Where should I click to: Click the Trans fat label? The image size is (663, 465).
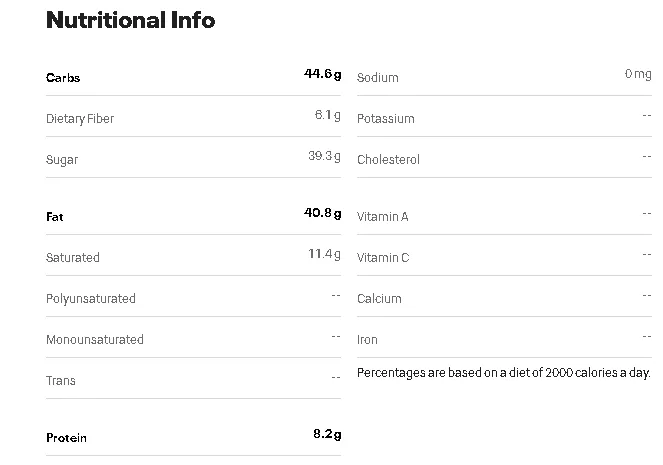(61, 381)
